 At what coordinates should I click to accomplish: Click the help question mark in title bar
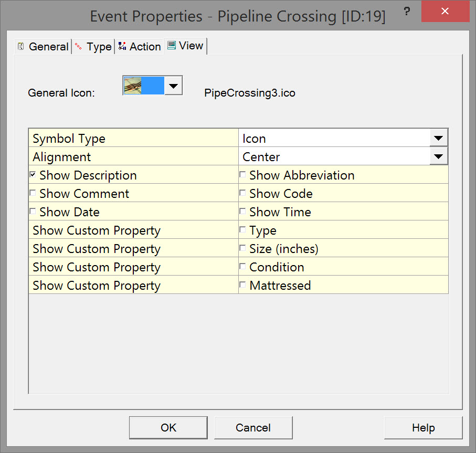407,11
